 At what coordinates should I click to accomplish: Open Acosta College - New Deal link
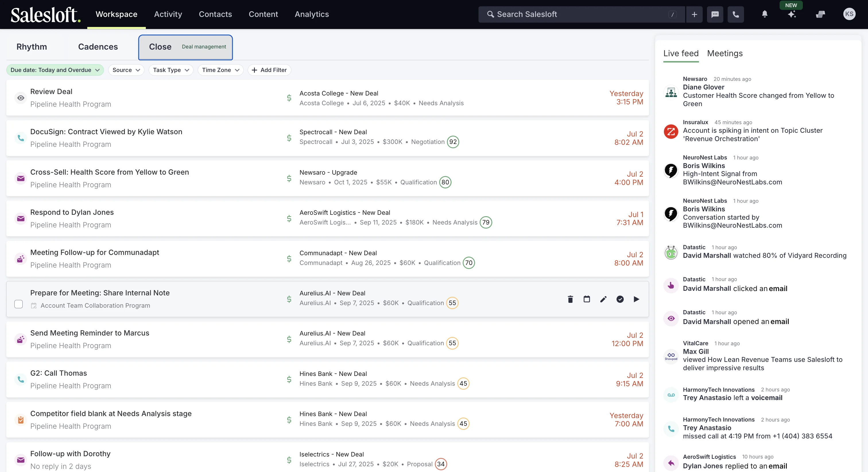338,93
